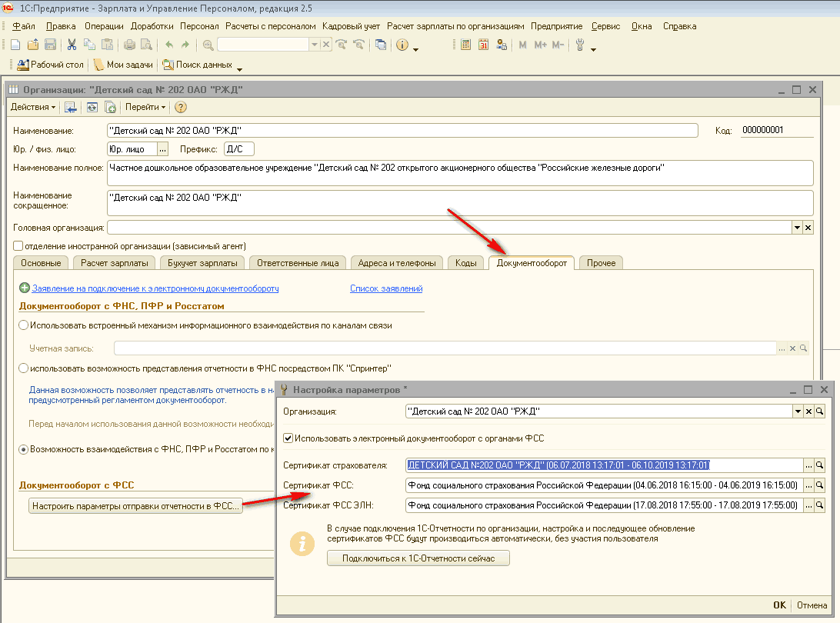Switch to the Основные tab
Screen dimensions: 840x623
41,263
